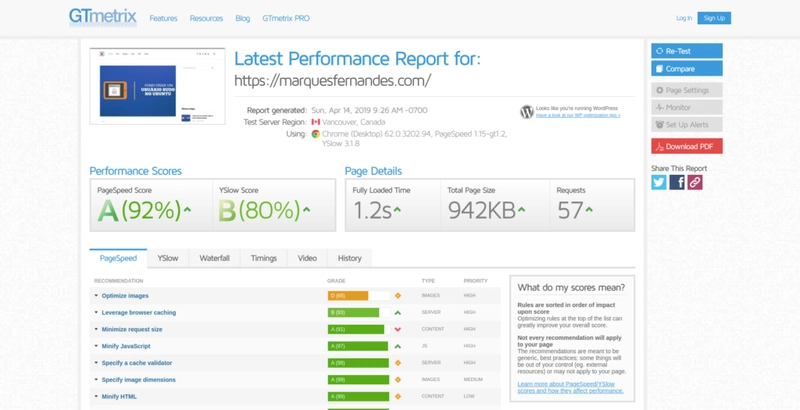Click Canada flag icon beside Vancouver
The width and height of the screenshot is (800, 410).
click(x=316, y=122)
